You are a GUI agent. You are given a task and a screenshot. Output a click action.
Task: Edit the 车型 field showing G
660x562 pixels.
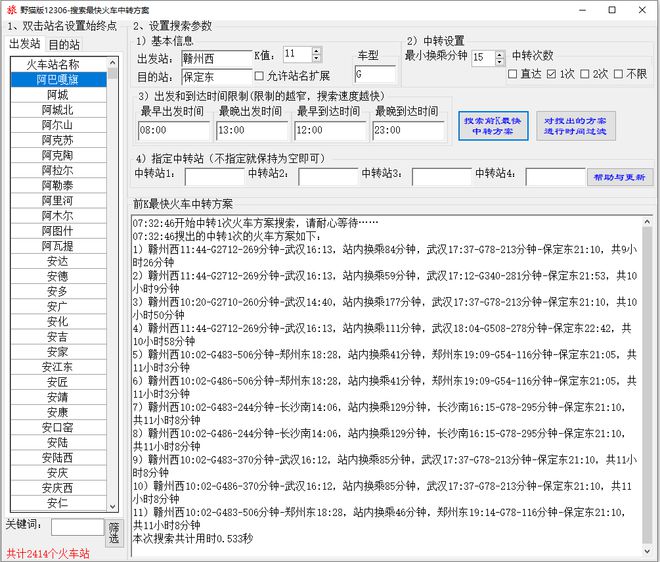tap(375, 75)
